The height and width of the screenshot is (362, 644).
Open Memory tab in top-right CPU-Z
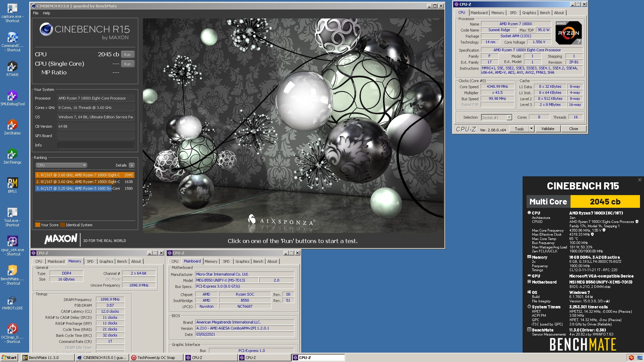coord(498,13)
